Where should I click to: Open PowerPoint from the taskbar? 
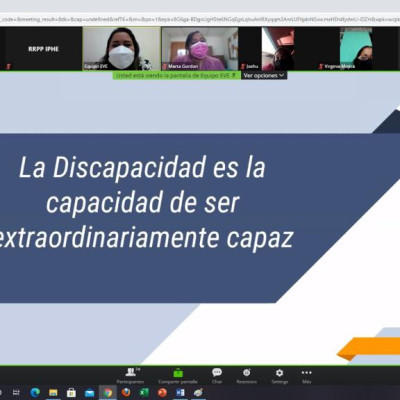tap(162, 393)
